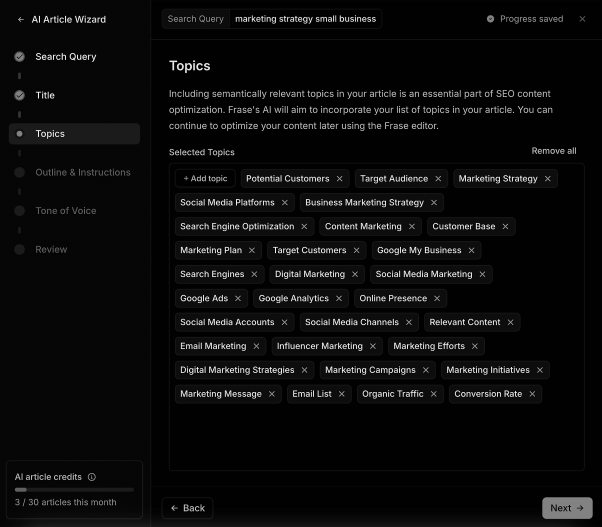Remove the Online Presence topic
Screen dimensions: 602x527
point(437,298)
